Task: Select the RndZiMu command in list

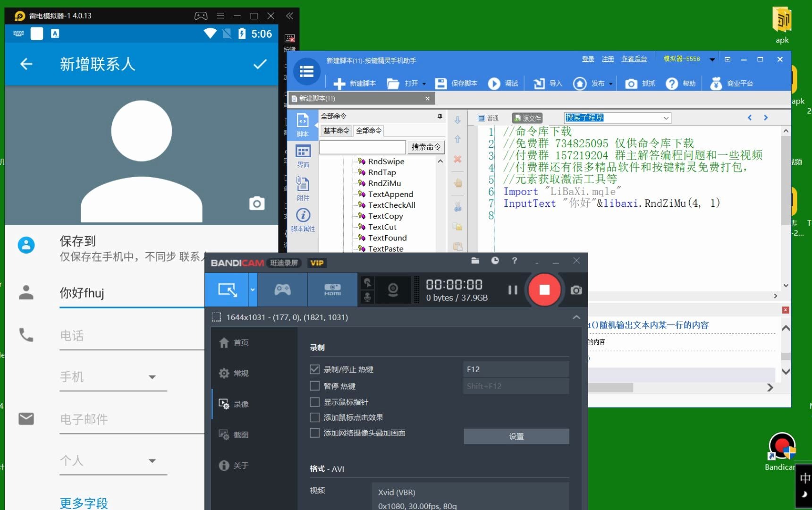Action: (x=385, y=183)
